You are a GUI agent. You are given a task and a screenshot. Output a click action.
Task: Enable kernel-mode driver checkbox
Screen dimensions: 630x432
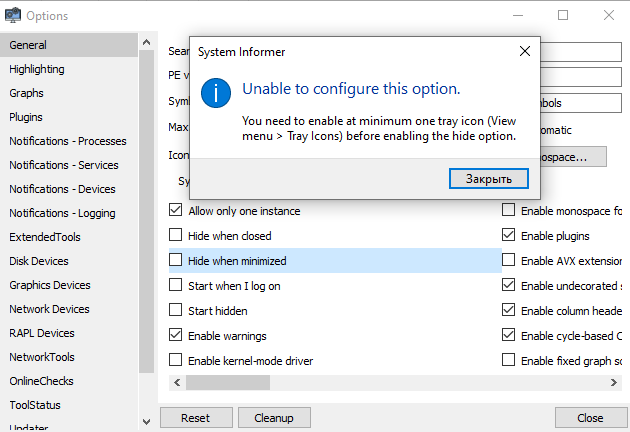[176, 360]
